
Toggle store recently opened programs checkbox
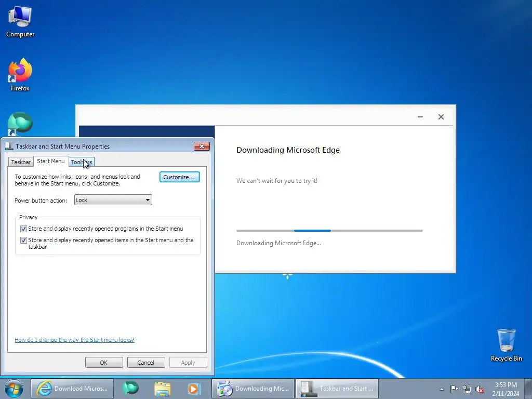(x=23, y=229)
